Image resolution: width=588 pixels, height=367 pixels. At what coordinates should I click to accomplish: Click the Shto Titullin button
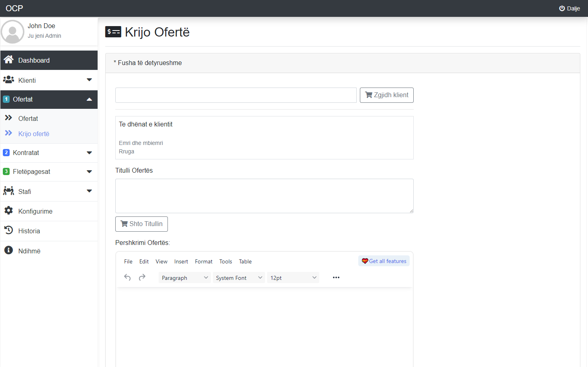[x=141, y=224]
